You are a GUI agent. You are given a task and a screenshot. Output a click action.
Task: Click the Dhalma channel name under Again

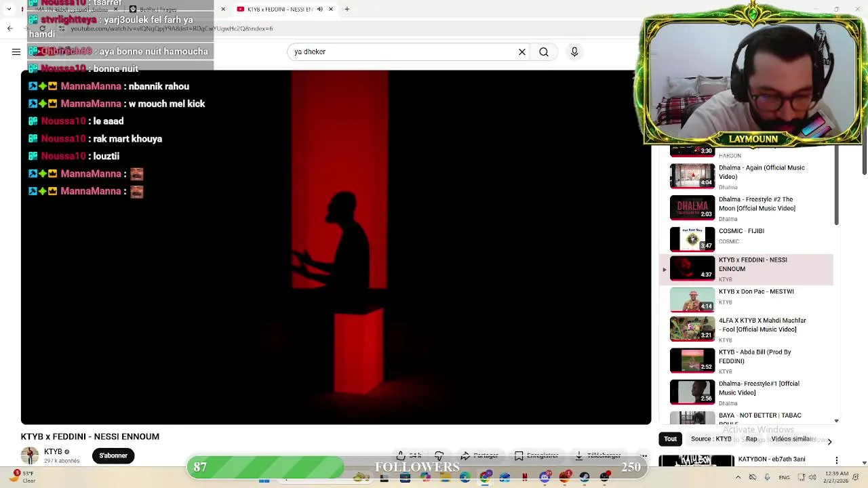coord(728,188)
